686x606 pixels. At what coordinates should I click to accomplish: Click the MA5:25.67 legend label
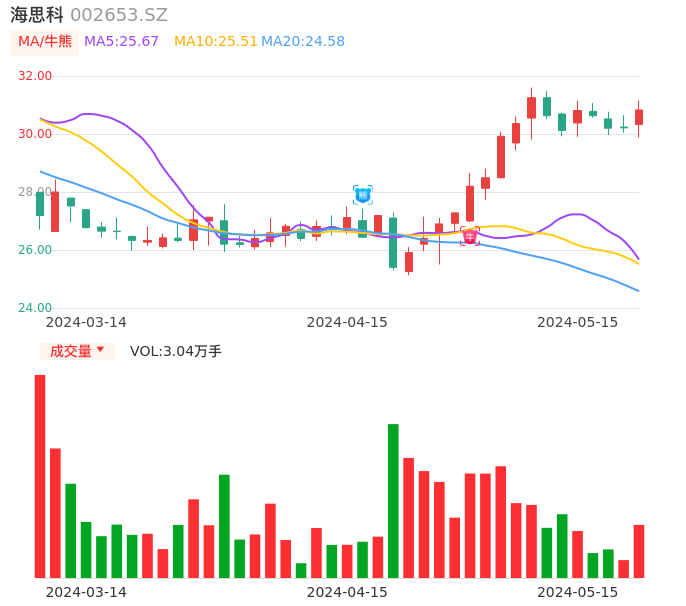pyautogui.click(x=121, y=42)
